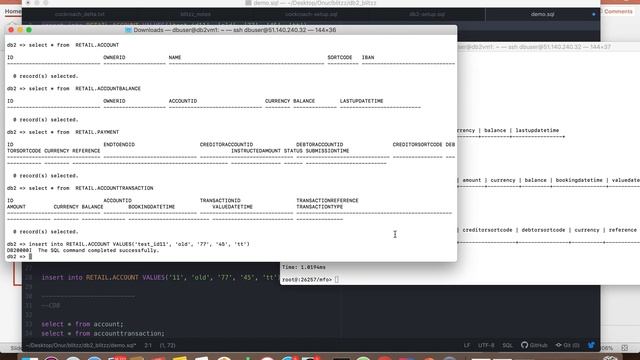This screenshot has height=360, width=640.
Task: Click the Downloads folder icon in terminal title
Action: (x=128, y=30)
